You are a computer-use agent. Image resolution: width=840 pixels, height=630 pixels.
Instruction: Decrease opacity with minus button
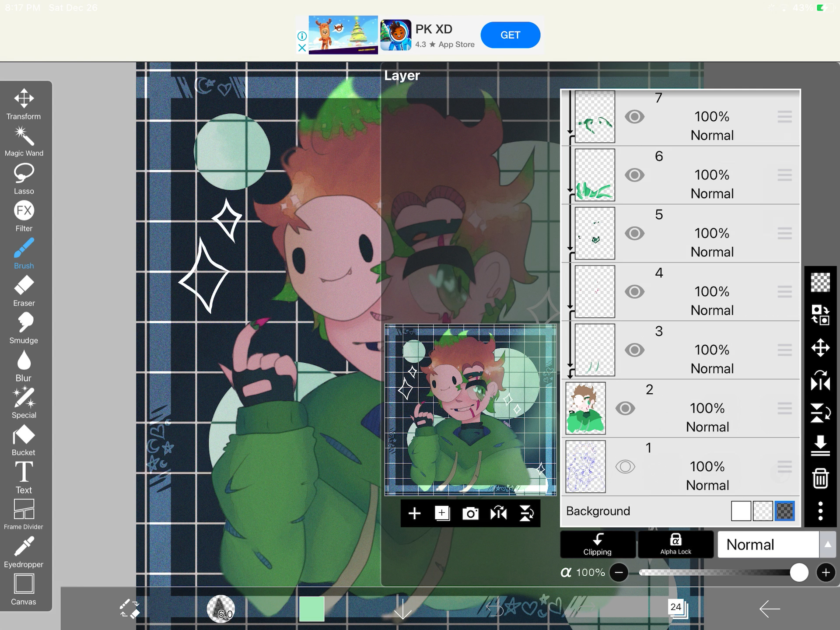tap(619, 572)
